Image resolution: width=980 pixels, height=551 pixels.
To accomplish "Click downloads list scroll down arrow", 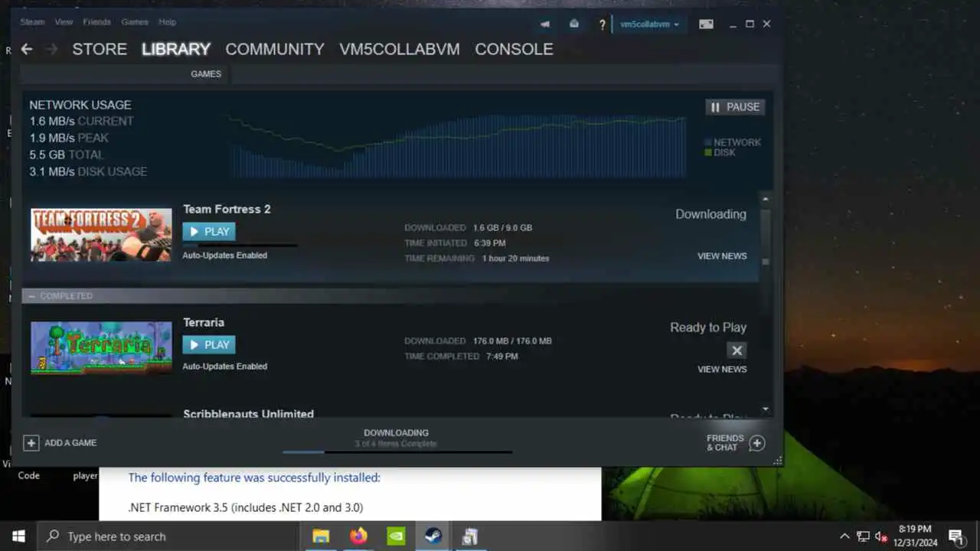I will pyautogui.click(x=766, y=409).
